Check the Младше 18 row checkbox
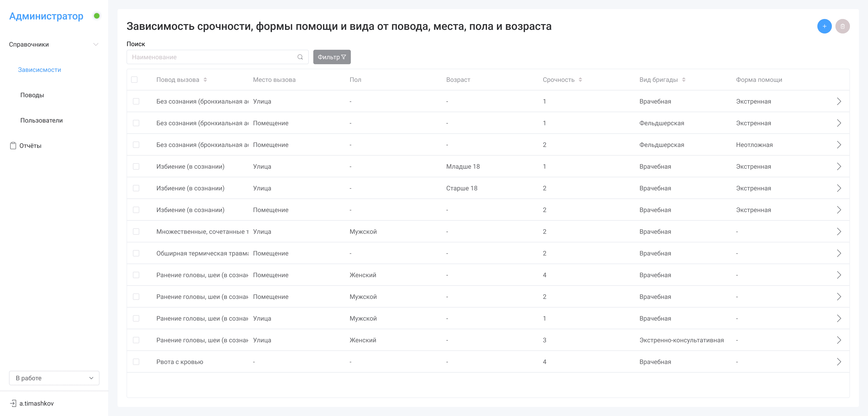Image resolution: width=868 pixels, height=416 pixels. point(136,167)
